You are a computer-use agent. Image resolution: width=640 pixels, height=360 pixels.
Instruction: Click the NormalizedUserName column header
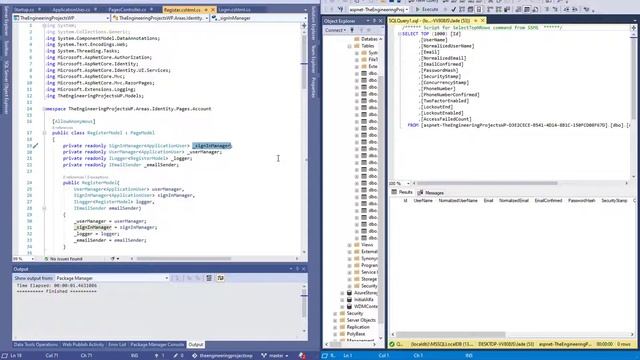[458, 200]
